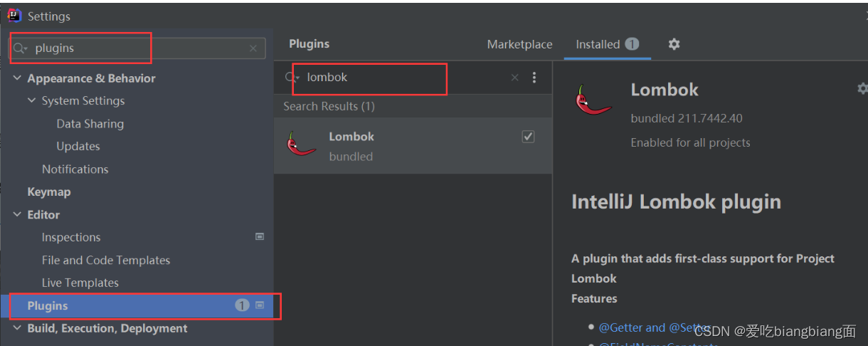
Task: Switch to the Marketplace tab
Action: (519, 44)
